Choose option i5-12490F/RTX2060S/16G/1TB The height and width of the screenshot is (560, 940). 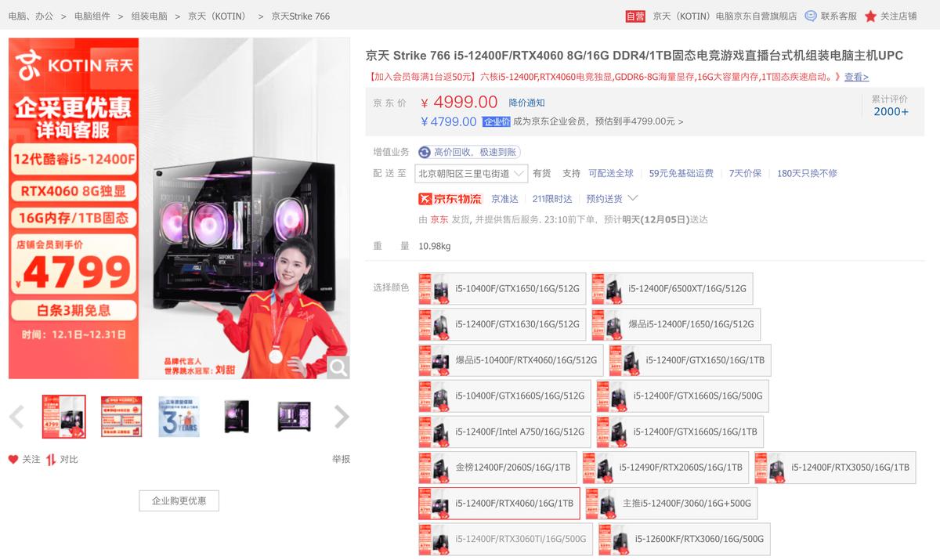click(666, 468)
